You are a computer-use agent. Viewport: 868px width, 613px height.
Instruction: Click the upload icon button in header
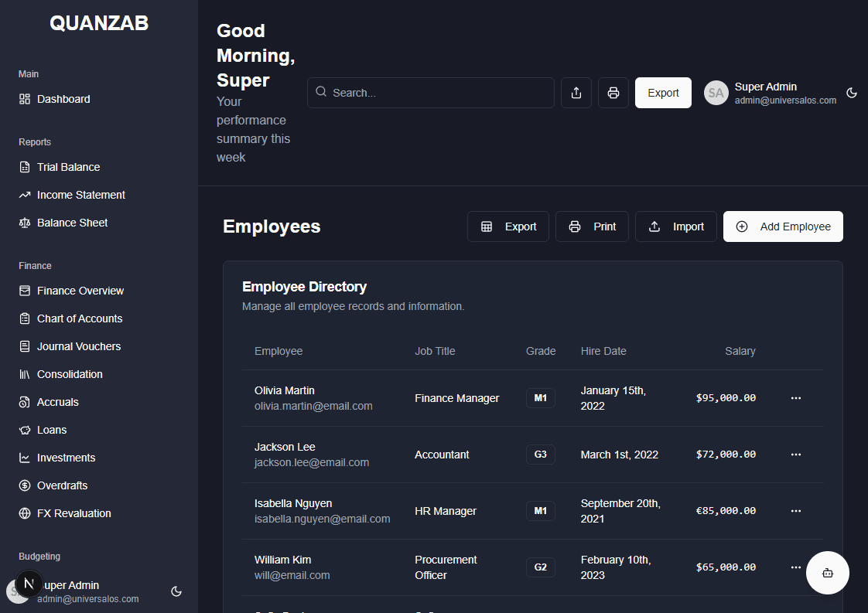coord(576,93)
